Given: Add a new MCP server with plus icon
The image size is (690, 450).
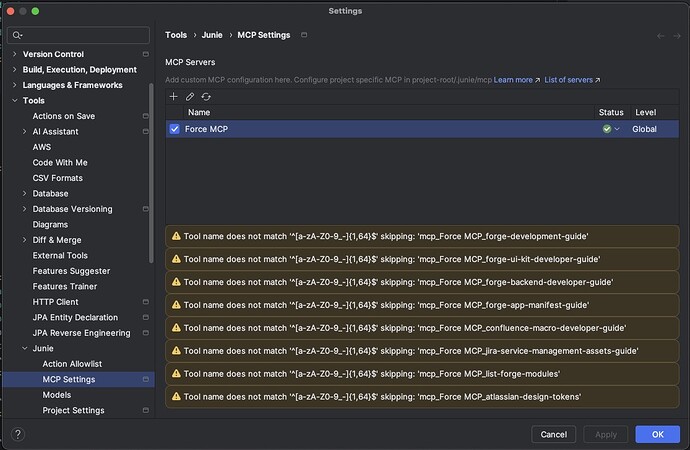Looking at the screenshot, I should 173,96.
